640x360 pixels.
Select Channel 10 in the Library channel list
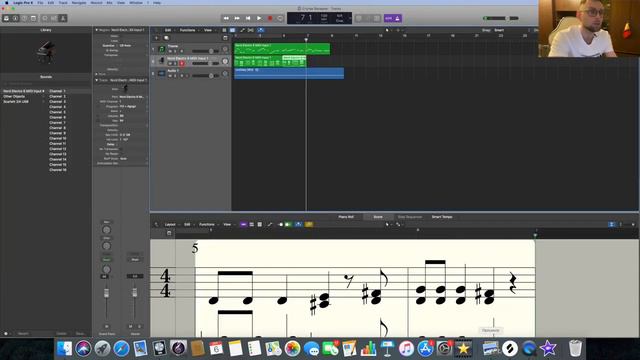pos(58,138)
